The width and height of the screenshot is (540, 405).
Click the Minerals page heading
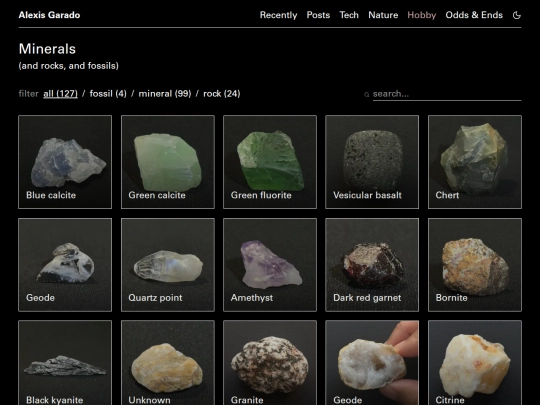[x=47, y=49]
